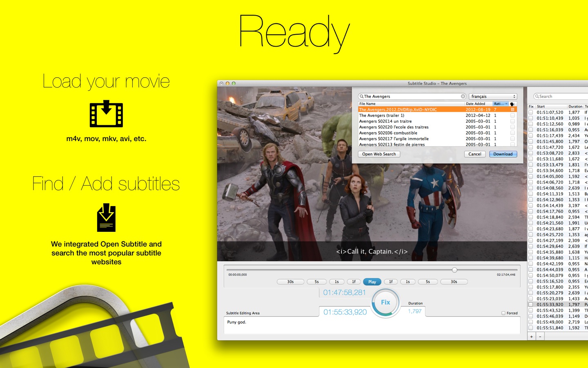Click the subtitle list Search field
Image resolution: width=588 pixels, height=368 pixels.
561,96
